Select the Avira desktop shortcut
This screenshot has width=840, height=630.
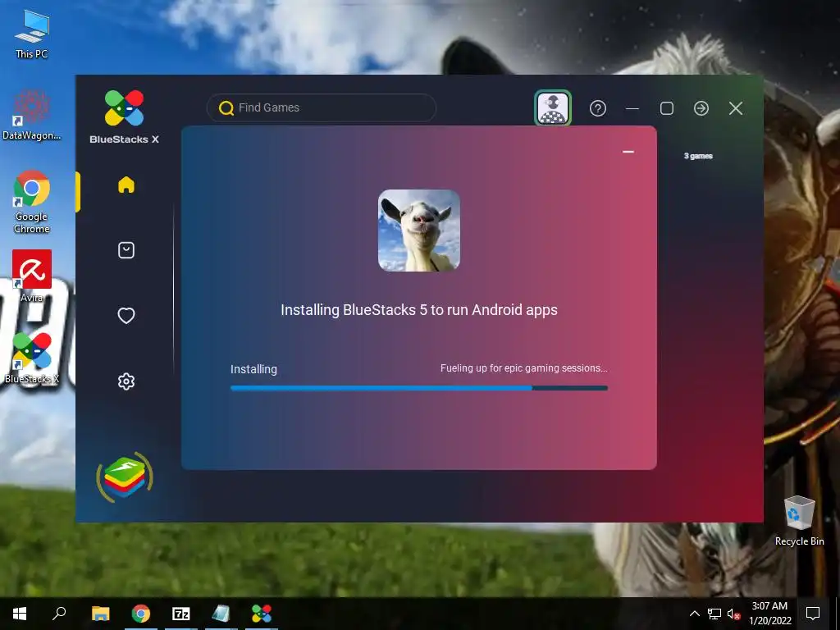point(32,276)
